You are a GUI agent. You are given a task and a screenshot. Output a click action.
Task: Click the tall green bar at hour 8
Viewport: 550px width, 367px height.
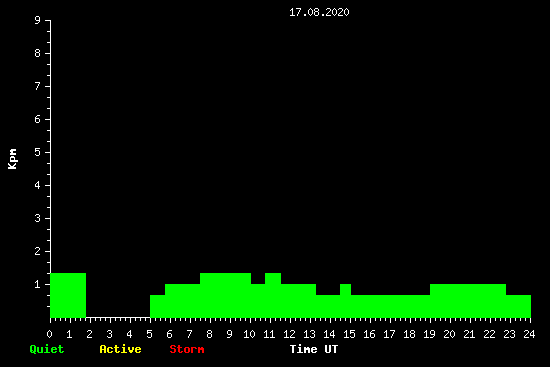pos(225,295)
